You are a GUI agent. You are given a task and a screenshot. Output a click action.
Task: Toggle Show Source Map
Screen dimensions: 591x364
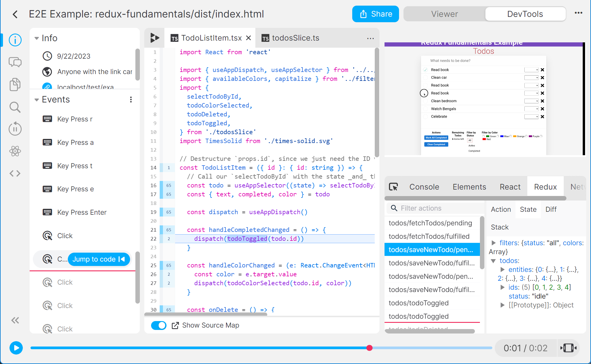(x=159, y=325)
